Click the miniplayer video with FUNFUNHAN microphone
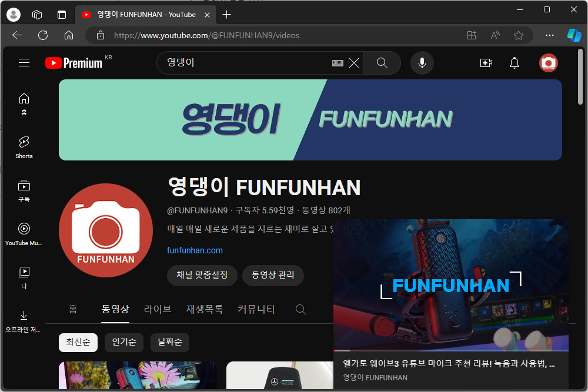This screenshot has width=588, height=392. (x=451, y=285)
